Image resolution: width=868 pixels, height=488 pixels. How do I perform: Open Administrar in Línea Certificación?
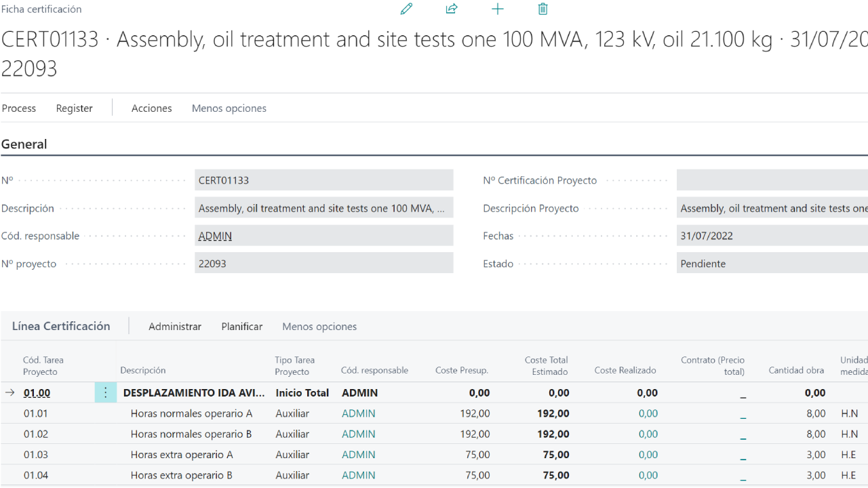coord(175,327)
